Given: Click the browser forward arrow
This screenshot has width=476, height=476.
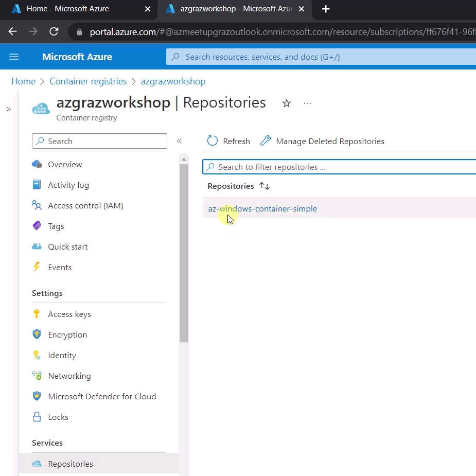Looking at the screenshot, I should click(33, 31).
